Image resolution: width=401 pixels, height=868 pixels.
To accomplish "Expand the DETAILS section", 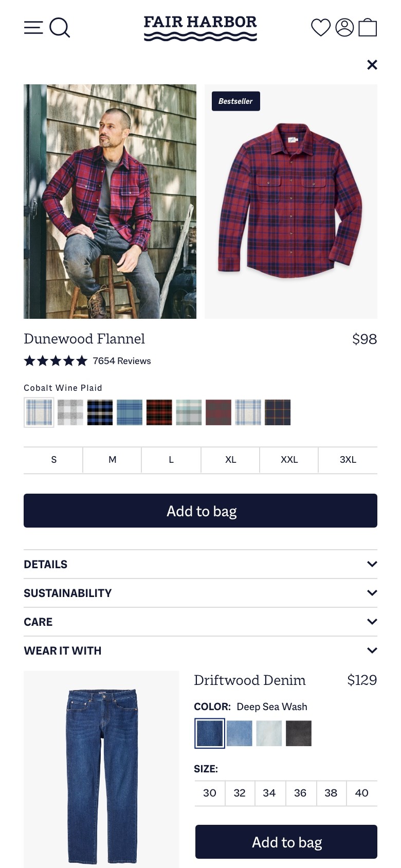I will click(x=200, y=564).
